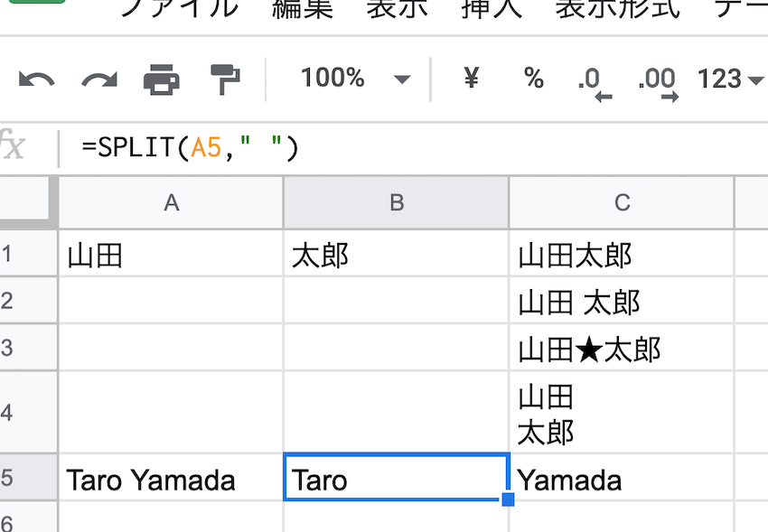Open the 編集 menu
Image resolution: width=768 pixels, height=532 pixels.
[x=303, y=8]
